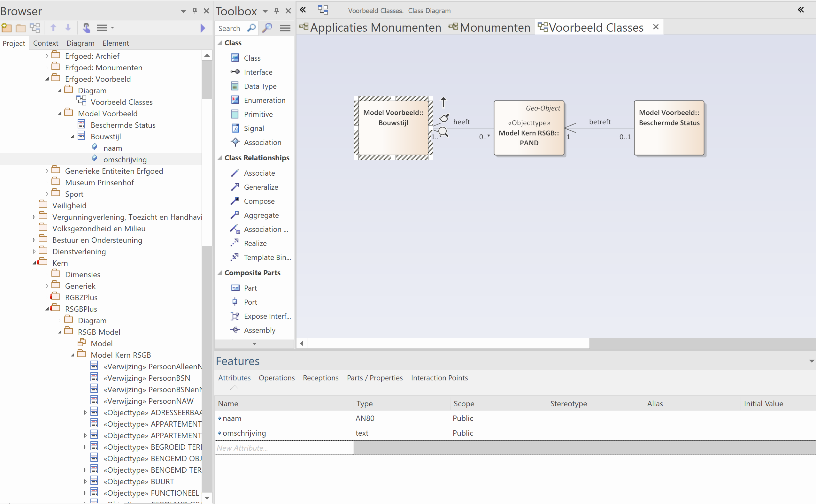Expand the Erfgoed: Archief folder
Screen dimensions: 816x504
click(47, 56)
